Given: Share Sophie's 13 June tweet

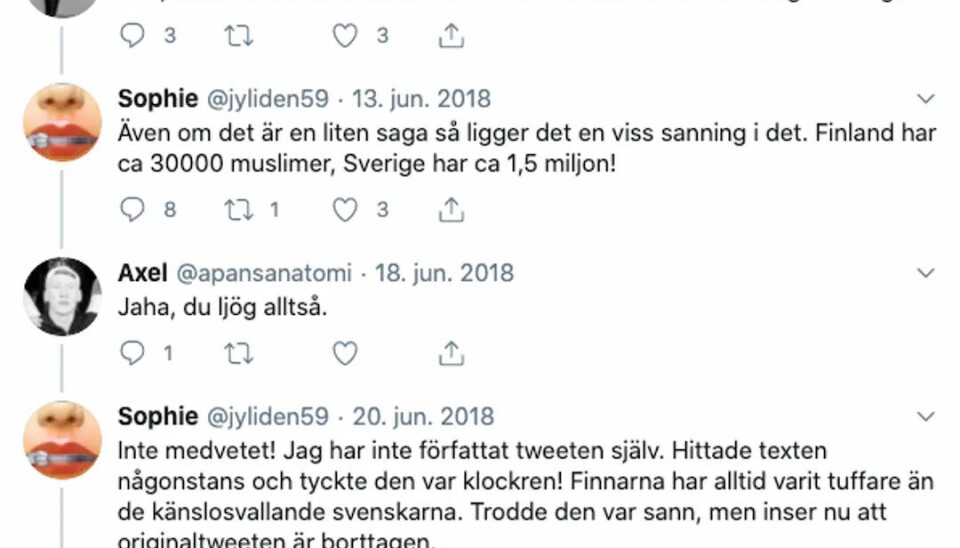Looking at the screenshot, I should pos(451,209).
